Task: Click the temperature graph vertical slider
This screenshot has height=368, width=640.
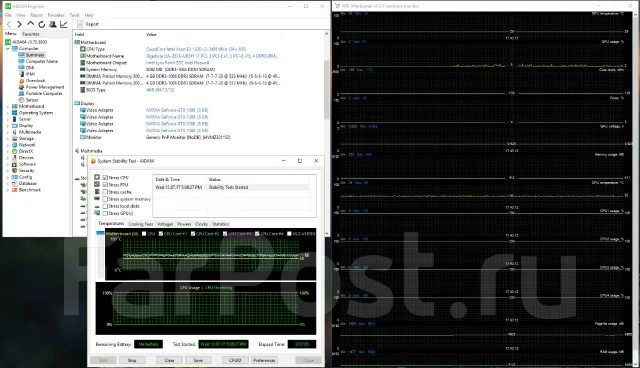Action: (x=100, y=255)
